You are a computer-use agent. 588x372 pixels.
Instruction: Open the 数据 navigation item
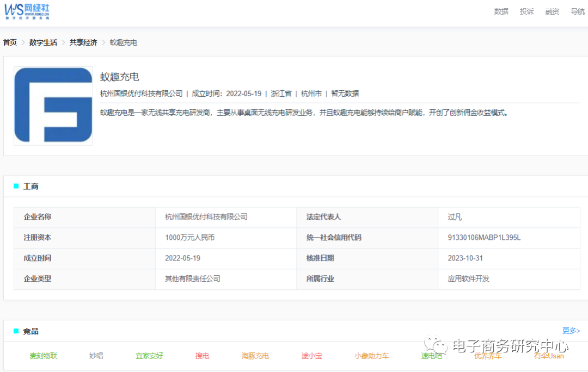tap(501, 11)
